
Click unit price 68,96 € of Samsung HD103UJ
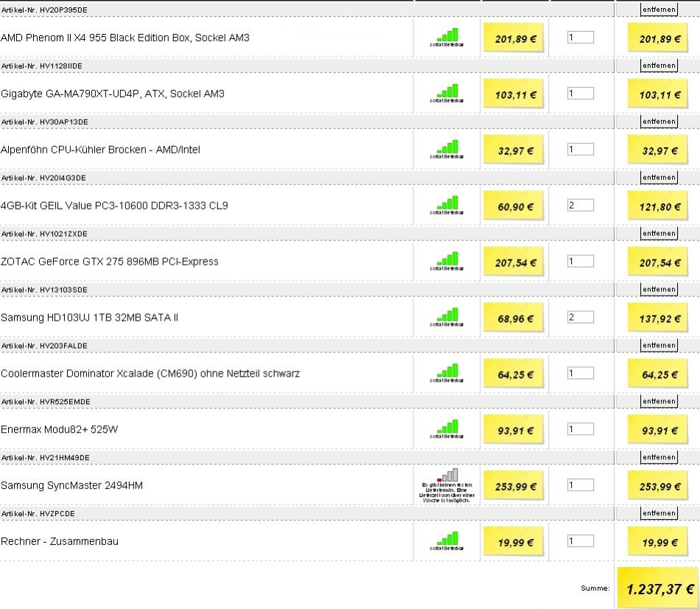(514, 318)
